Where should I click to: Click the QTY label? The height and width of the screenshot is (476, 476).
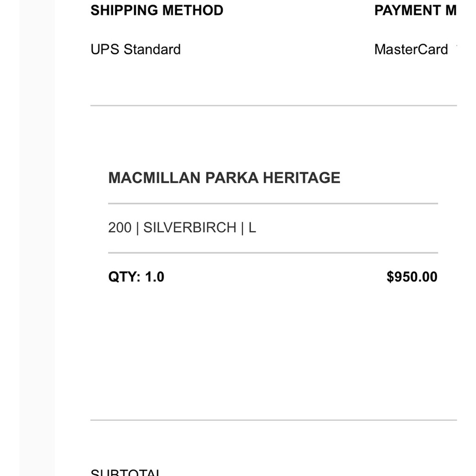(124, 277)
